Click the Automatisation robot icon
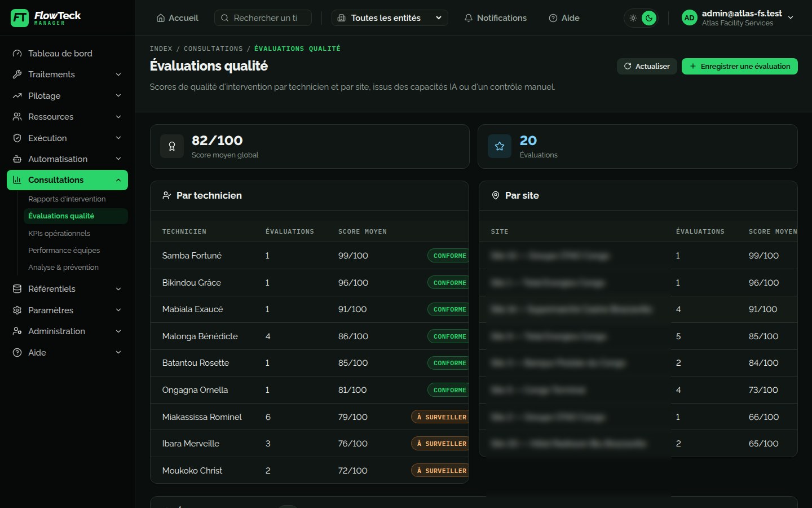812x508 pixels. coord(17,159)
